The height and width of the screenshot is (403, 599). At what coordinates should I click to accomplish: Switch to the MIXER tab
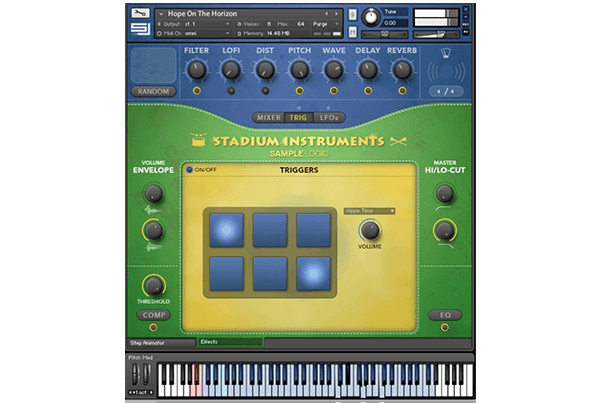tap(269, 118)
